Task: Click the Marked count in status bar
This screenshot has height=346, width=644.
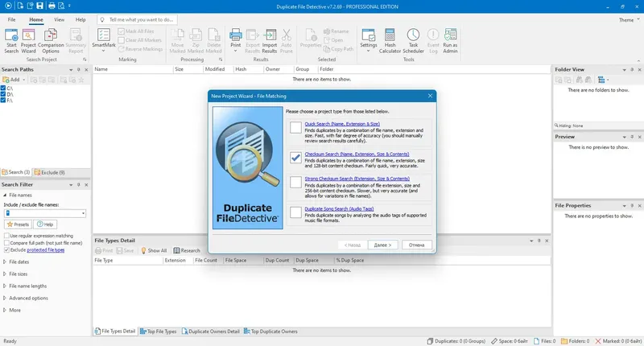Action: click(x=618, y=341)
